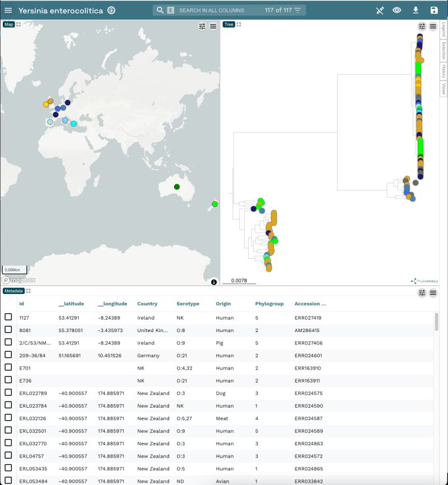Select the bright green New Zealand marker
Viewport: 448px width, 485px height.
(x=214, y=204)
